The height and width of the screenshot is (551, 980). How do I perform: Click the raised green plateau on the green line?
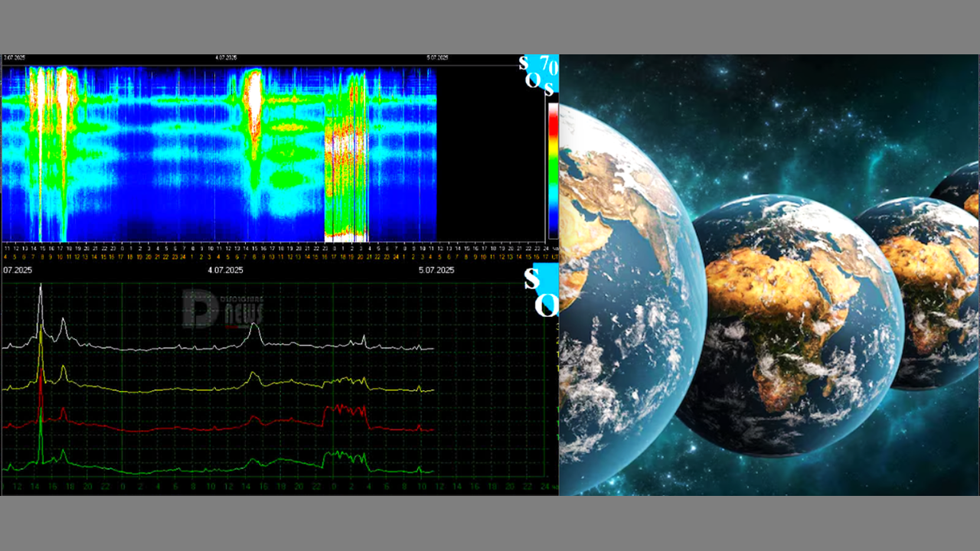(x=346, y=457)
